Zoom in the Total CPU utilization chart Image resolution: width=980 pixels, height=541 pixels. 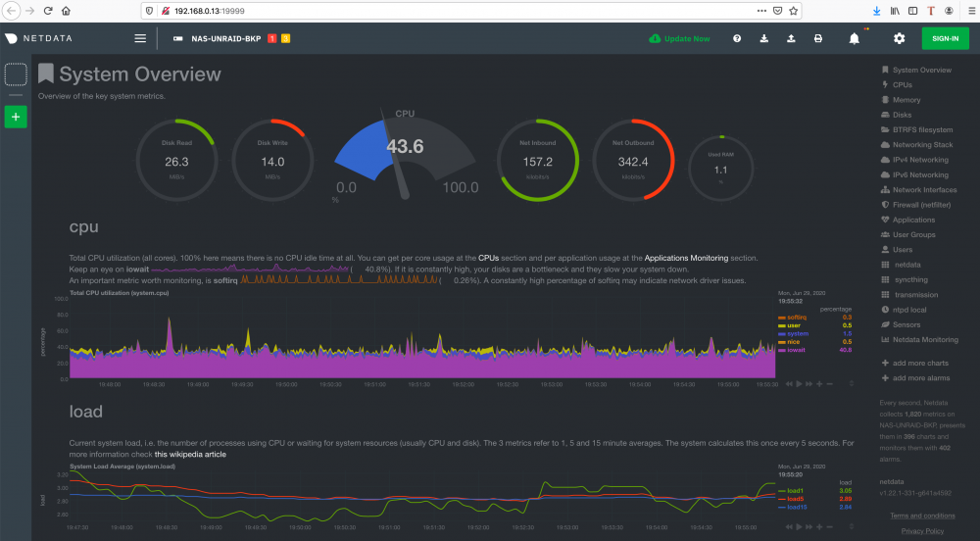point(819,383)
